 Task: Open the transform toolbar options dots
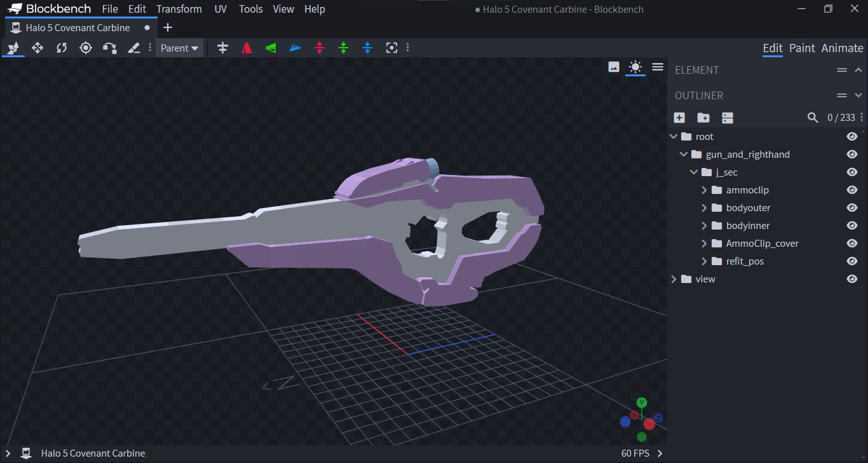(407, 48)
